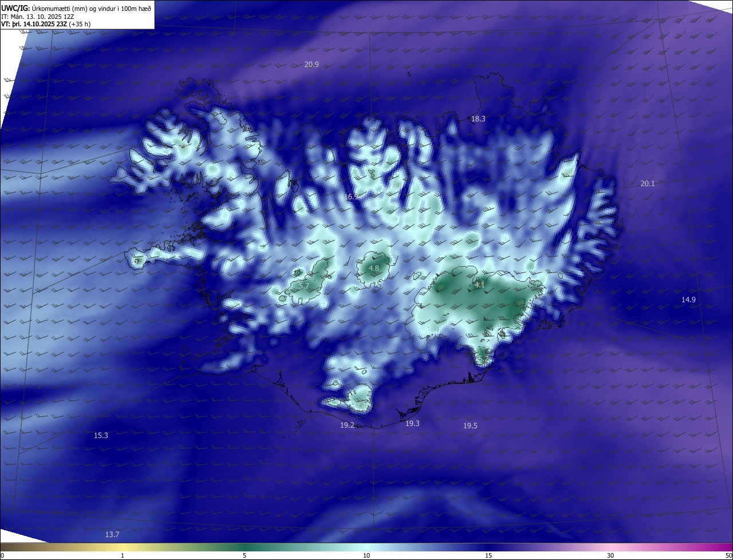This screenshot has width=733, height=560.
Task: Click the 0 label on the colour scale
Action: click(x=2, y=555)
